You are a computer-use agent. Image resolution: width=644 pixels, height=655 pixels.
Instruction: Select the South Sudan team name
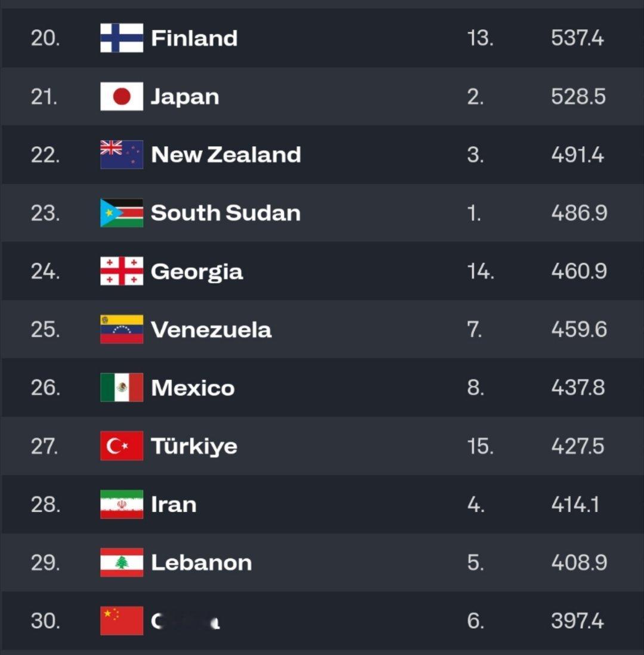225,213
